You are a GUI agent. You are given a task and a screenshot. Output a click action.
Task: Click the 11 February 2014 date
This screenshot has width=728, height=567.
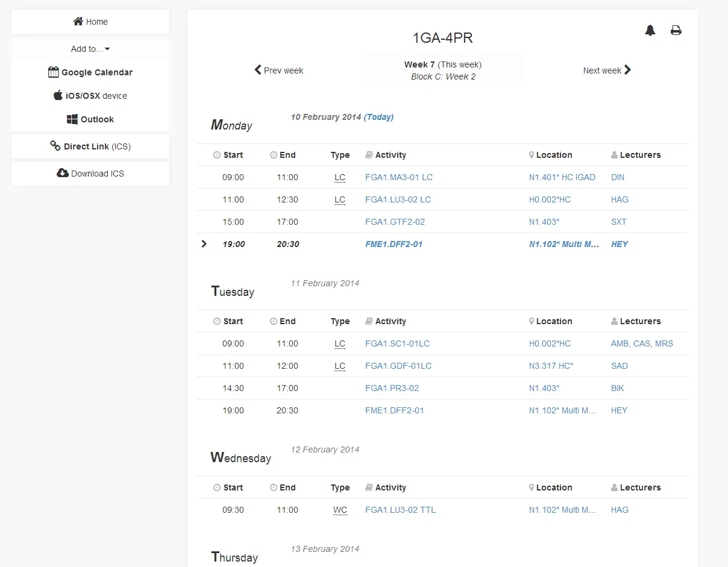[x=325, y=283]
